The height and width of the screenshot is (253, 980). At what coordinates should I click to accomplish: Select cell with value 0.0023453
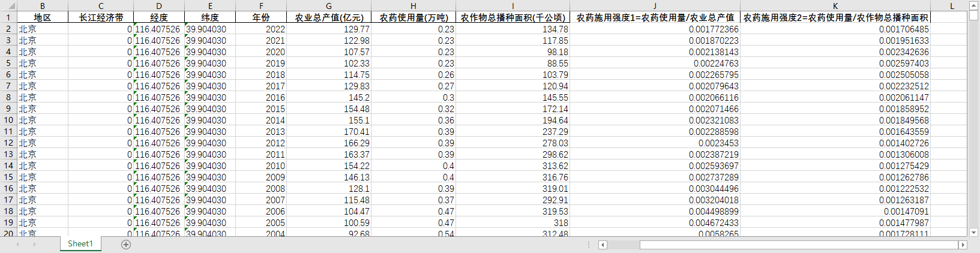click(655, 143)
